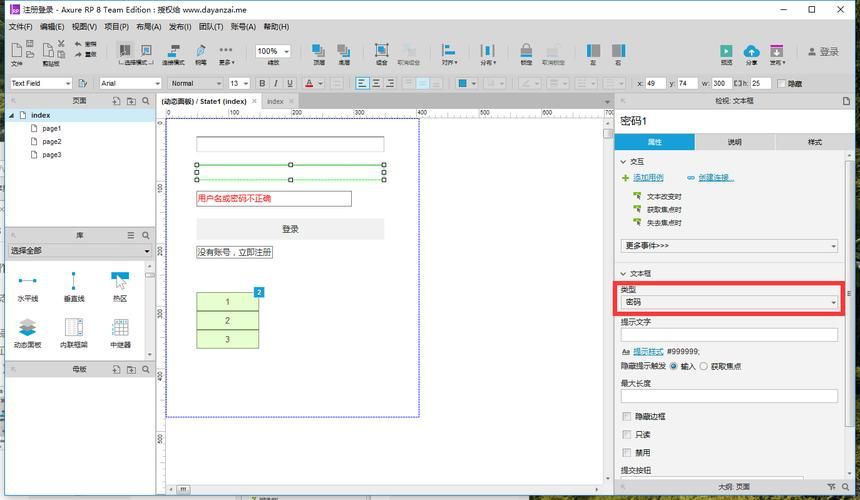Apply bold formatting with B icon
Viewport: 860px width, 500px height.
262,83
